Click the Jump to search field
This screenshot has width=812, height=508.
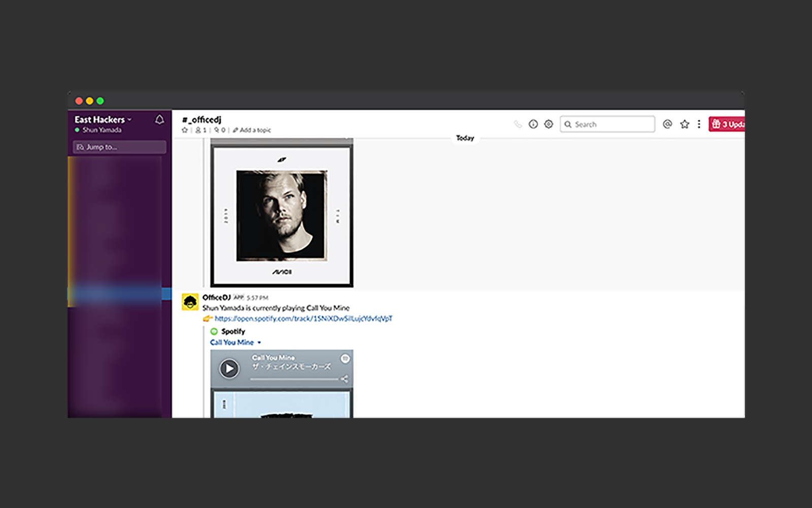pos(120,147)
